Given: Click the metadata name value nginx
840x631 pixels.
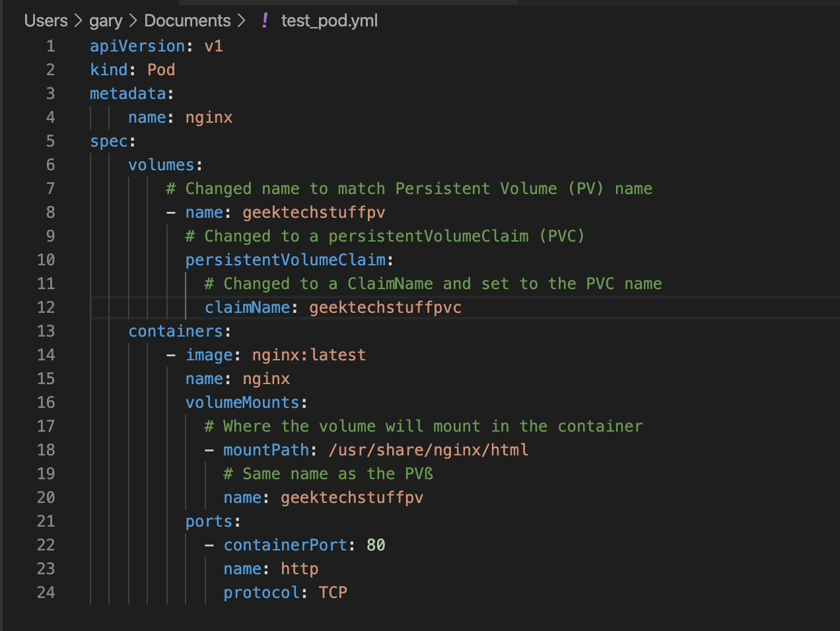Looking at the screenshot, I should tap(209, 117).
